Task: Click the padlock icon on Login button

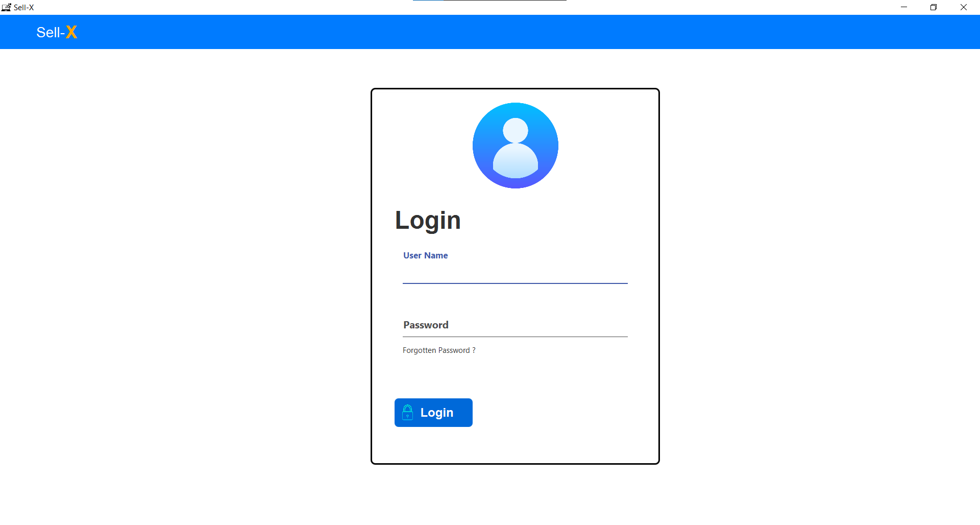Action: tap(407, 412)
